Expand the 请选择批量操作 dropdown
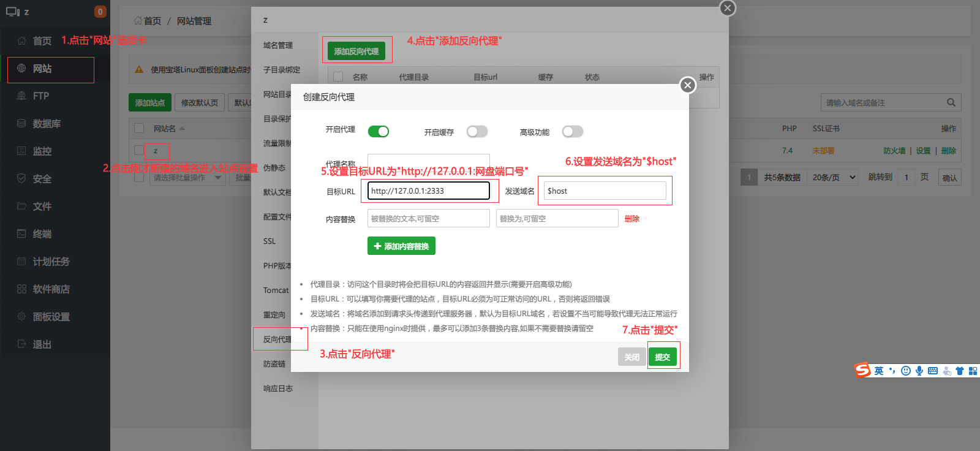The height and width of the screenshot is (451, 980). (x=187, y=178)
